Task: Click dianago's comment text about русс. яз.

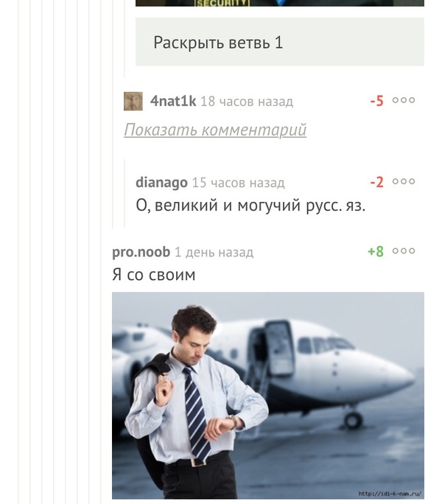Action: pos(250,205)
